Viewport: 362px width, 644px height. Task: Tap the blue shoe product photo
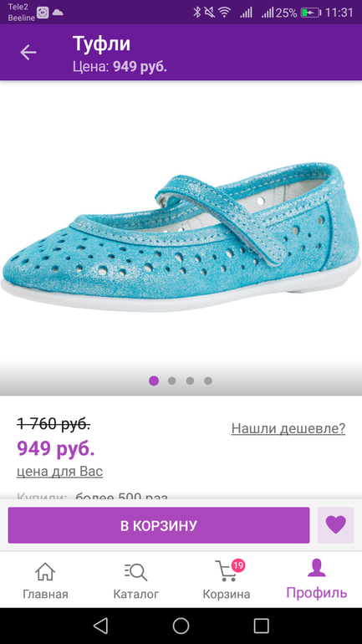[181, 237]
